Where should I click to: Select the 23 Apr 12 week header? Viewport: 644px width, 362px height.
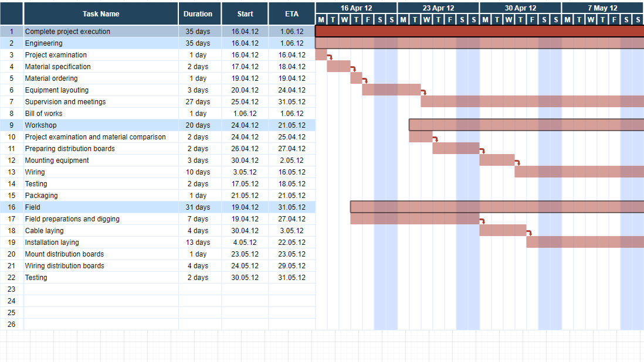438,8
